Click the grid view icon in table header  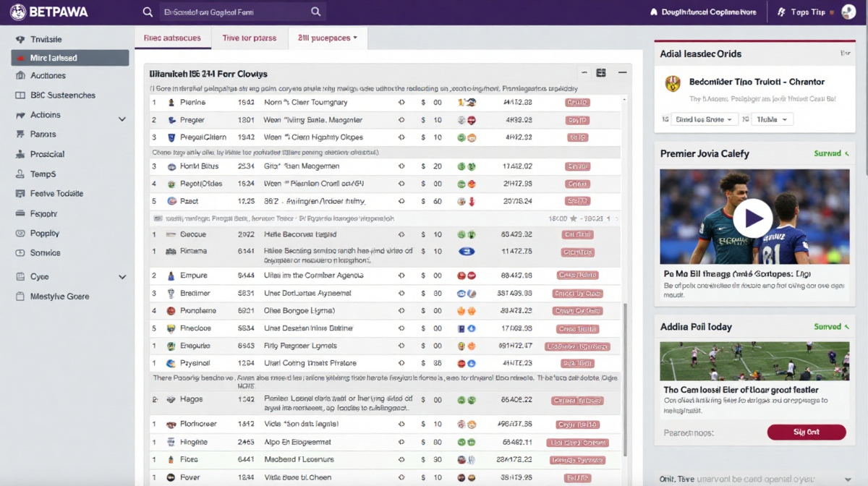point(601,73)
